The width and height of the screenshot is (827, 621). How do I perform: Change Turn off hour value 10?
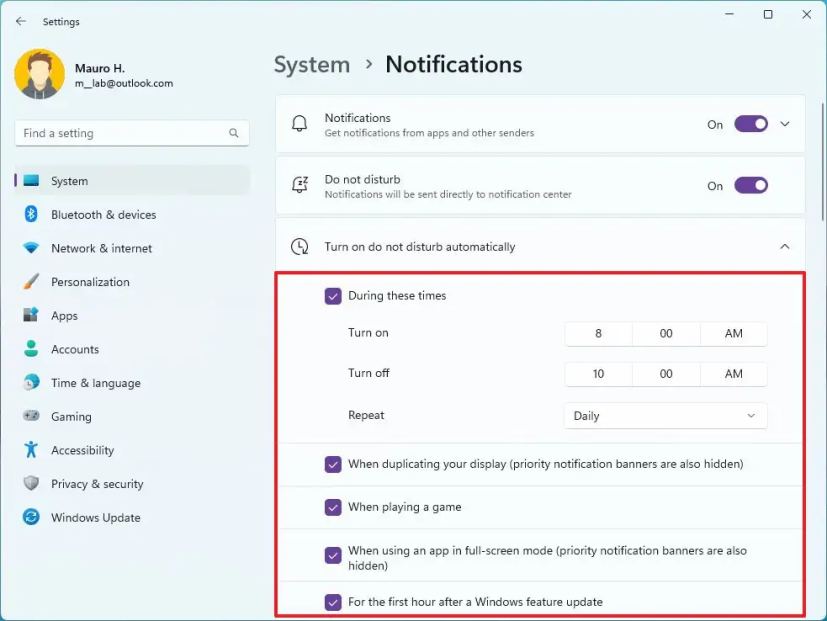598,374
